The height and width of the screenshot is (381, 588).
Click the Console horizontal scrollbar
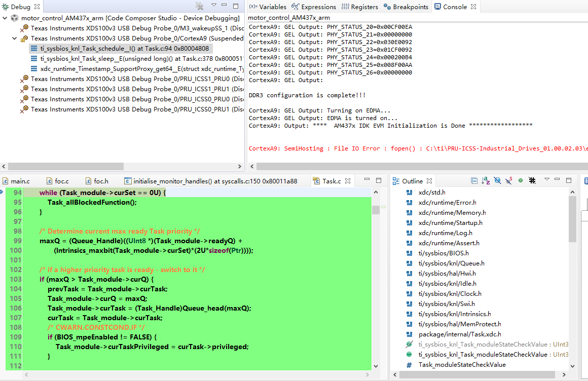422,166
